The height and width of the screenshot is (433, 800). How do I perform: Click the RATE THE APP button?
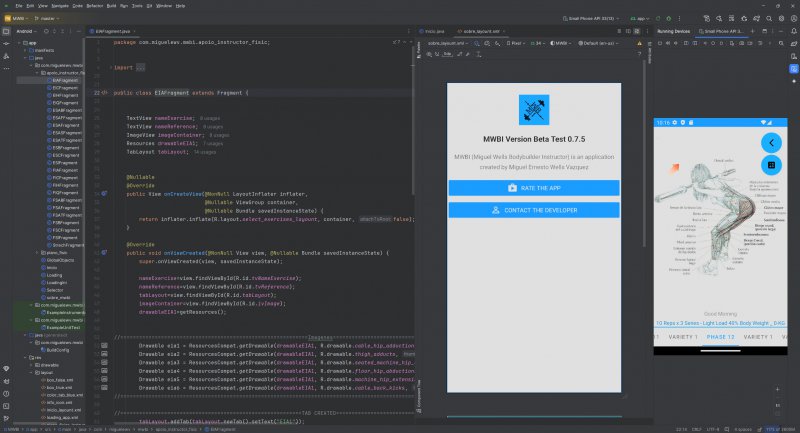[534, 188]
